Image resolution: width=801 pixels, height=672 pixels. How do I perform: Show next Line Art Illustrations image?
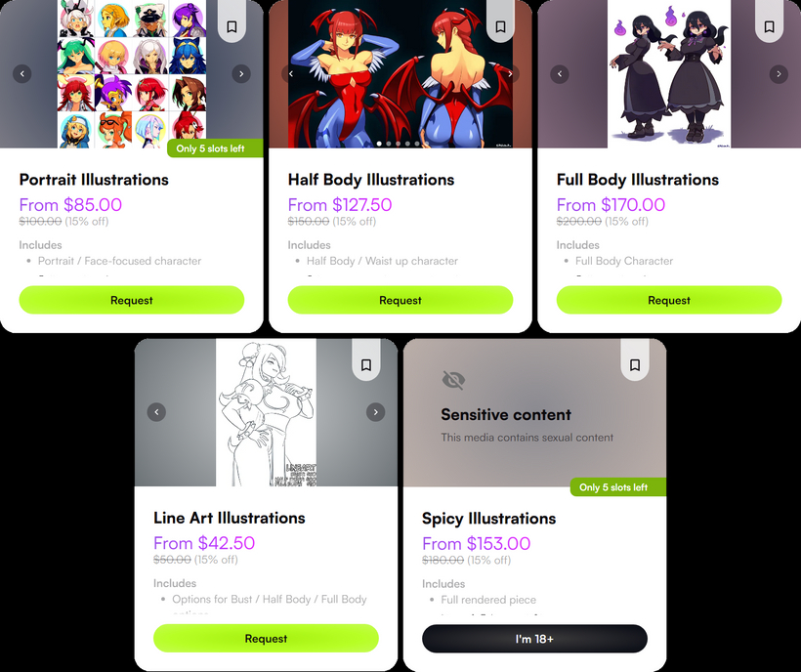[375, 412]
